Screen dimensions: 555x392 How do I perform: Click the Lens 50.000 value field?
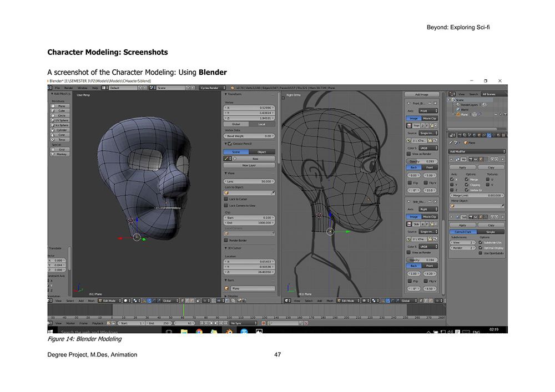[x=249, y=182]
